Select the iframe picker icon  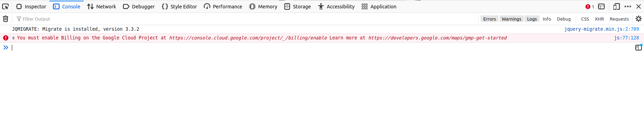pos(602,7)
